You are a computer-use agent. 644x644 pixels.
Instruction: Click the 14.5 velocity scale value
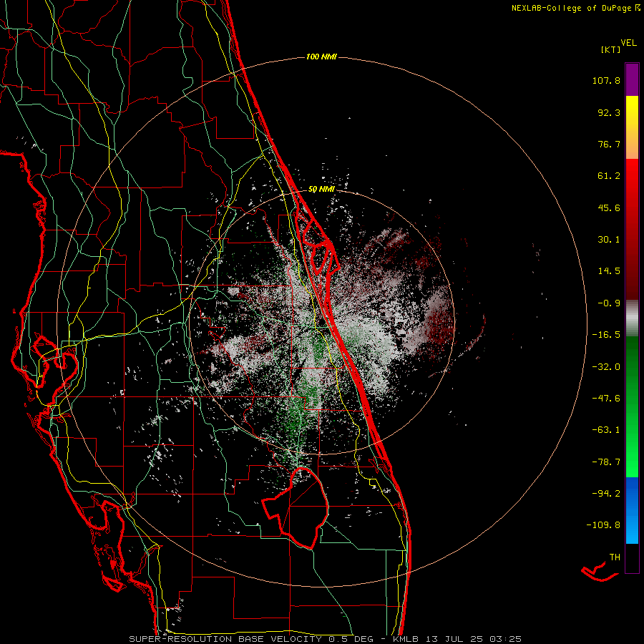[x=609, y=271]
